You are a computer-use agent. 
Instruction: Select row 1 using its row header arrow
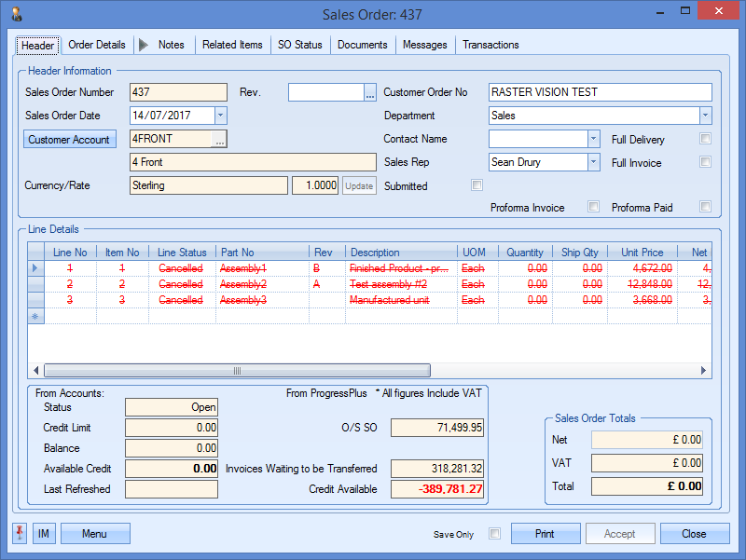point(36,268)
